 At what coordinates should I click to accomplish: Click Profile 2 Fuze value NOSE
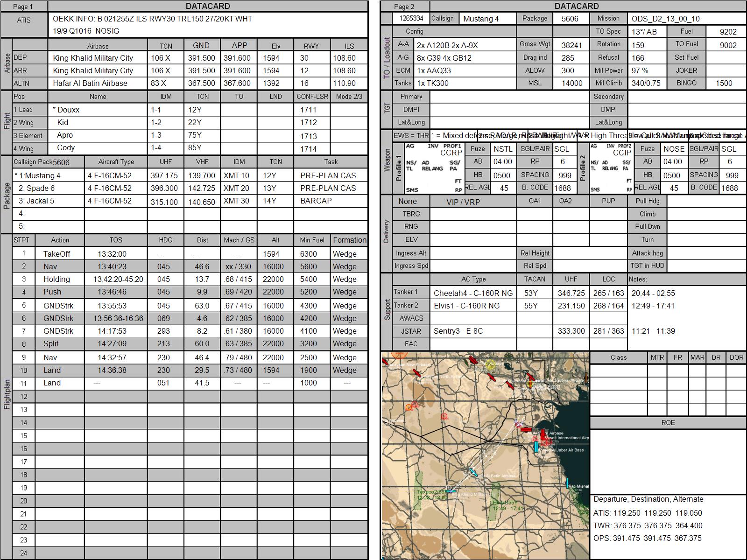click(674, 149)
